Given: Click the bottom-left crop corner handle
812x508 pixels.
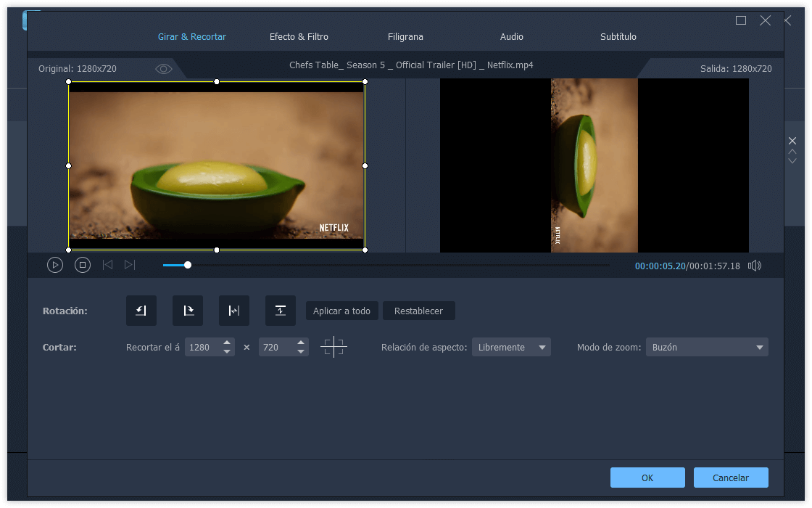Looking at the screenshot, I should pos(69,250).
